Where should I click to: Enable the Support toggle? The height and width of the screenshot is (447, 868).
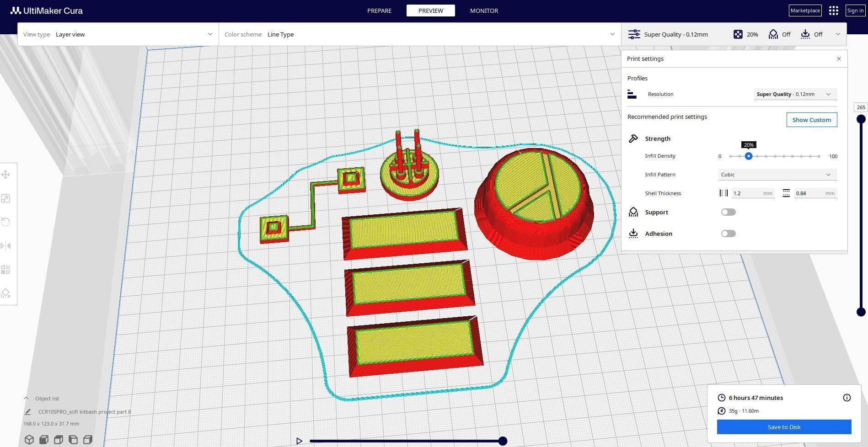click(x=728, y=212)
